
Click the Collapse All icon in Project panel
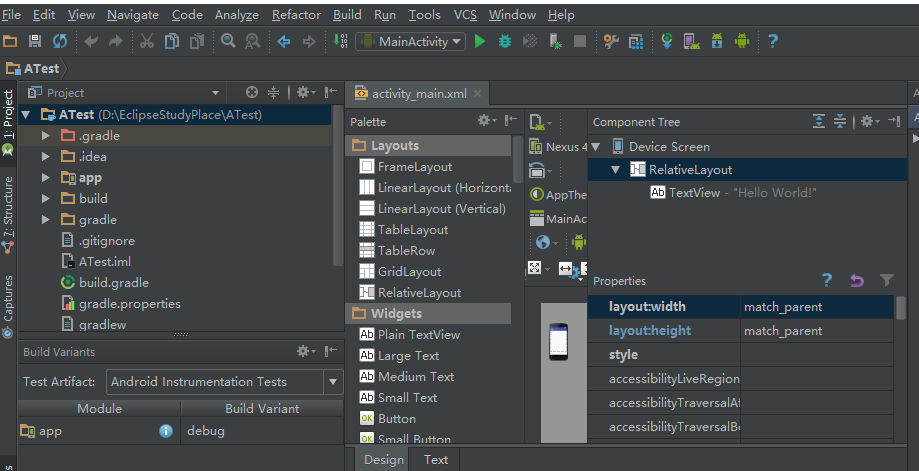(274, 92)
